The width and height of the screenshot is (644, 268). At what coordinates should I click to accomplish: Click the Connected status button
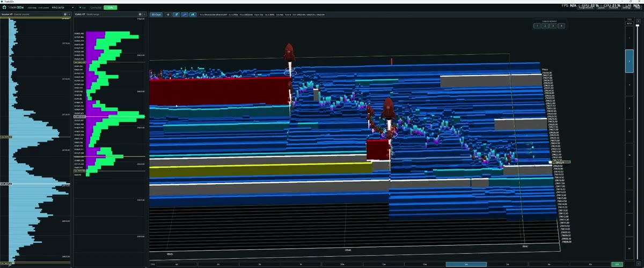(96, 8)
